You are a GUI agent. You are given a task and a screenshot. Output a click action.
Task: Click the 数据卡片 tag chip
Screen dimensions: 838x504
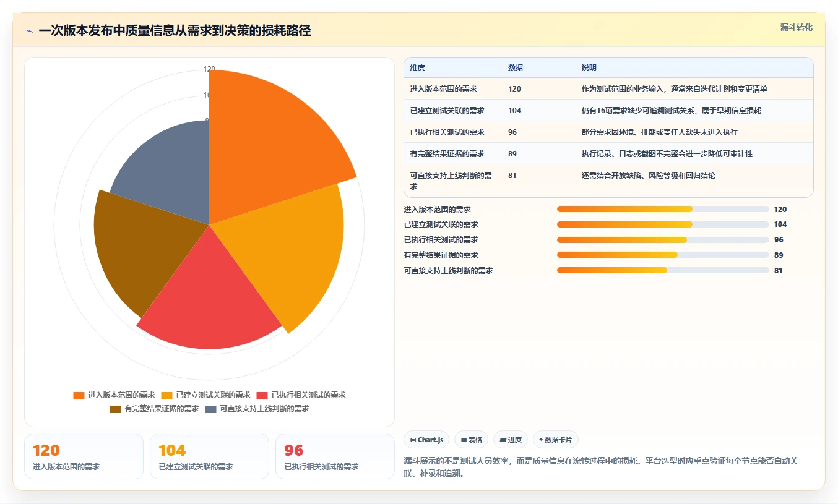click(556, 440)
